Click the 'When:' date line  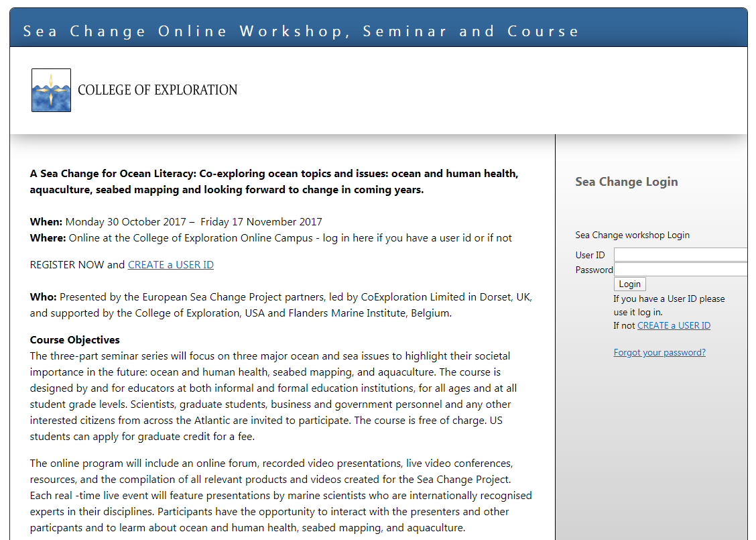point(176,222)
